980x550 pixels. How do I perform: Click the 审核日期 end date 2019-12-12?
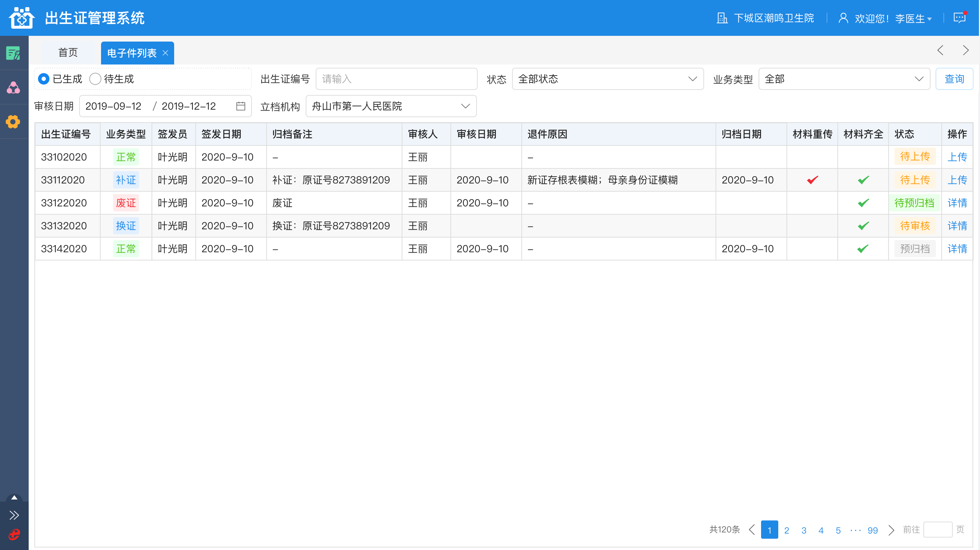coord(189,106)
